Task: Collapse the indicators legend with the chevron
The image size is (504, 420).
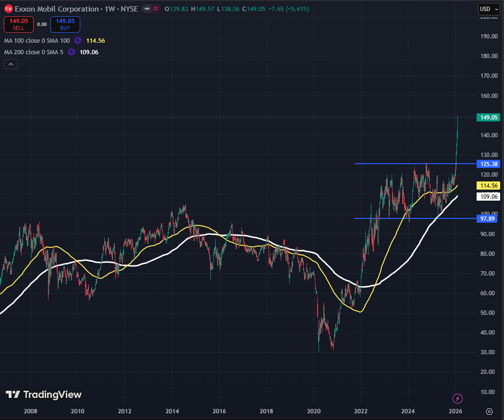Action: (x=11, y=64)
